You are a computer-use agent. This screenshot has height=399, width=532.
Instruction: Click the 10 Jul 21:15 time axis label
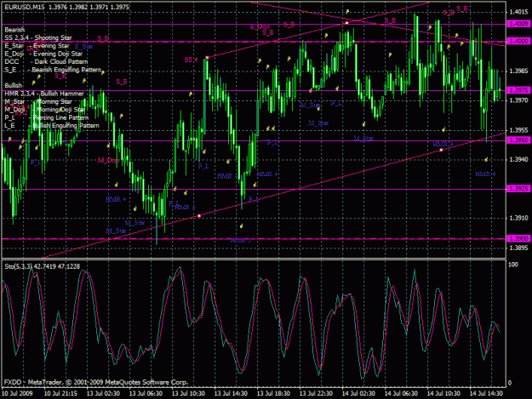tap(60, 393)
